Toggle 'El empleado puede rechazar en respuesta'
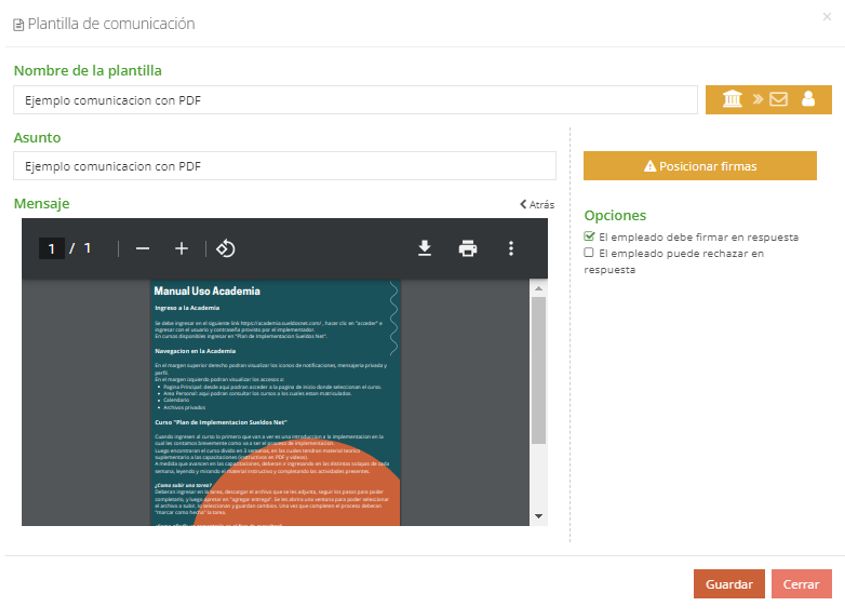This screenshot has height=609, width=845. 589,252
